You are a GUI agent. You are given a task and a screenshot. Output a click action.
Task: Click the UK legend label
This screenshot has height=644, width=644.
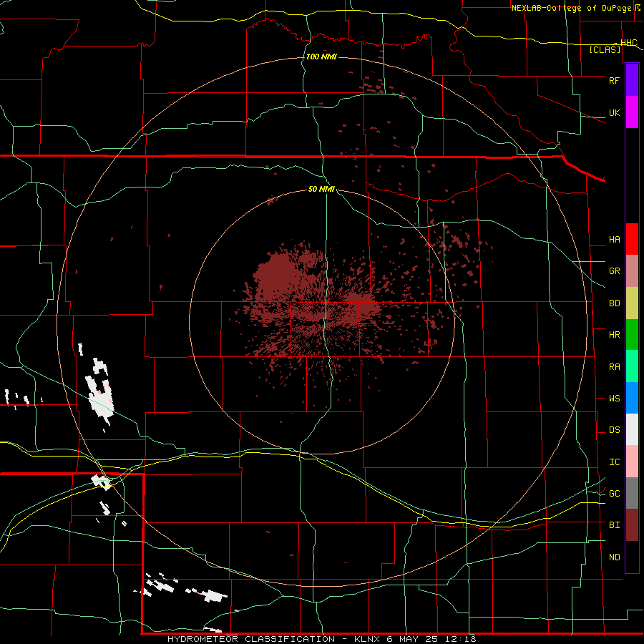pyautogui.click(x=614, y=112)
